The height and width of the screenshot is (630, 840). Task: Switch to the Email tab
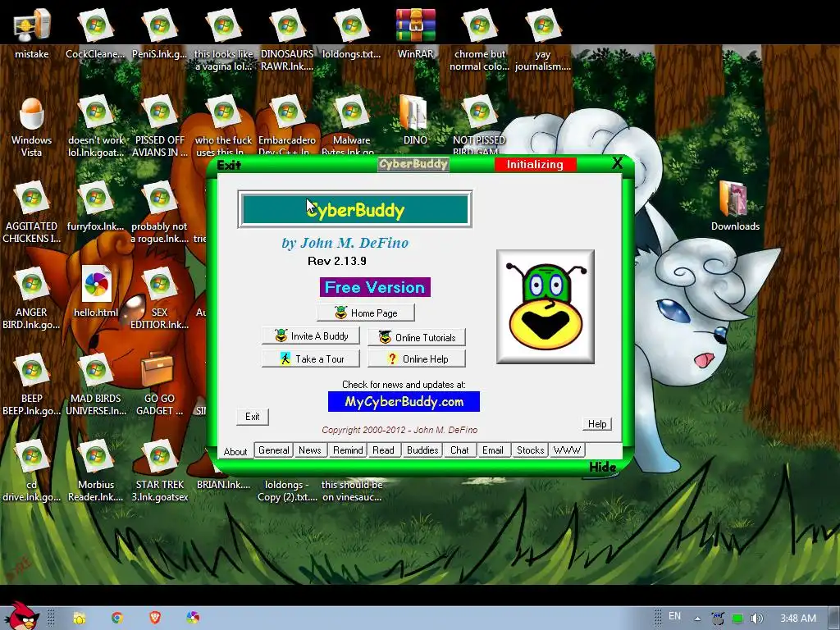click(493, 450)
